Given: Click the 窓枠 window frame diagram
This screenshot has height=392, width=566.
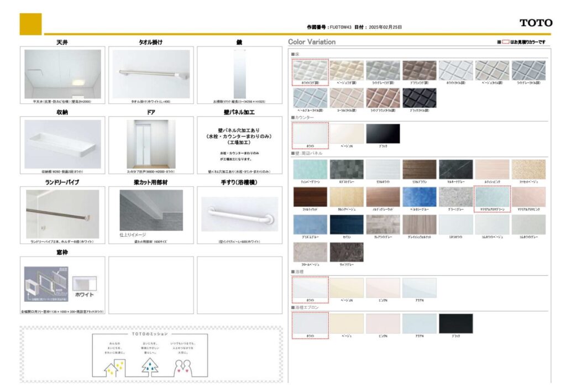Looking at the screenshot, I should click(46, 284).
